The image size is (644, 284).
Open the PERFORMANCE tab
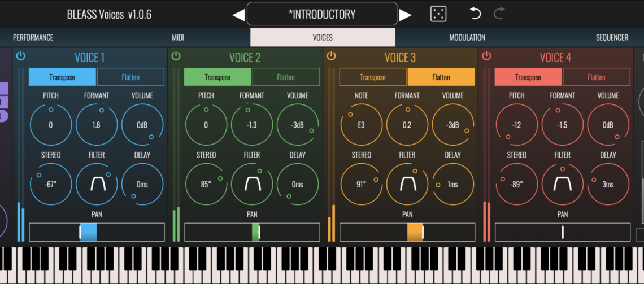point(33,37)
